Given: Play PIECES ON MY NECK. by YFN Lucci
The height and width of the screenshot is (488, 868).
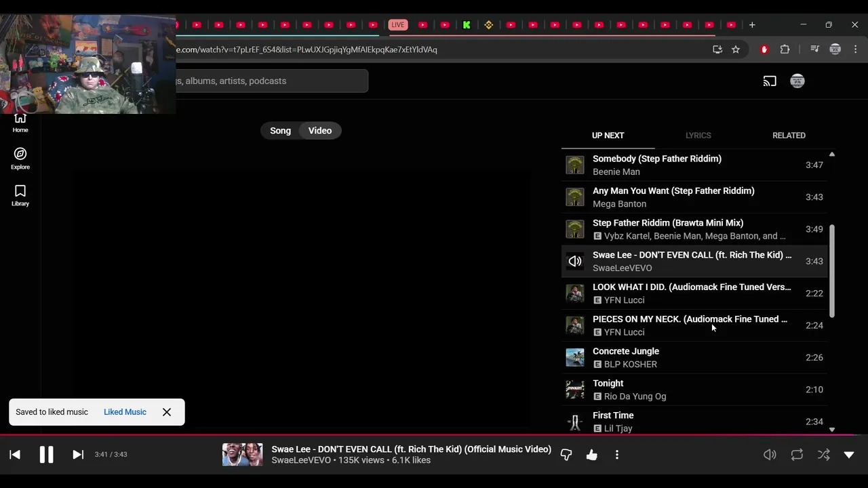Looking at the screenshot, I should pos(694,325).
